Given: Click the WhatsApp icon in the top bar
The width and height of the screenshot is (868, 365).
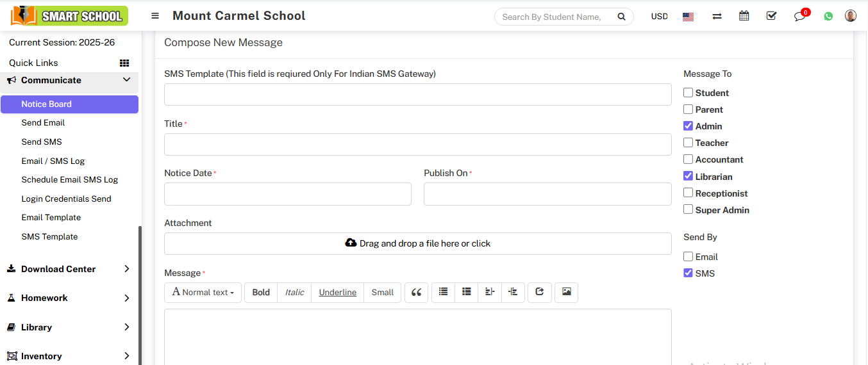Looking at the screenshot, I should point(828,16).
